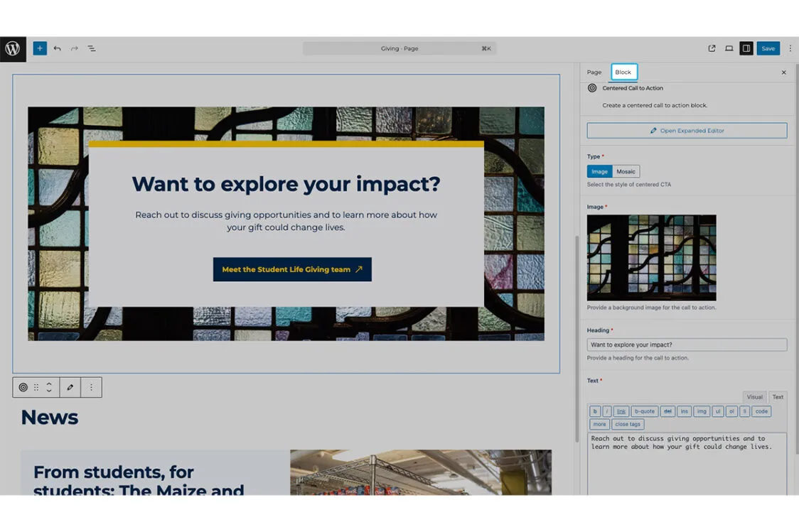Click the WordPress logo icon

[13, 49]
